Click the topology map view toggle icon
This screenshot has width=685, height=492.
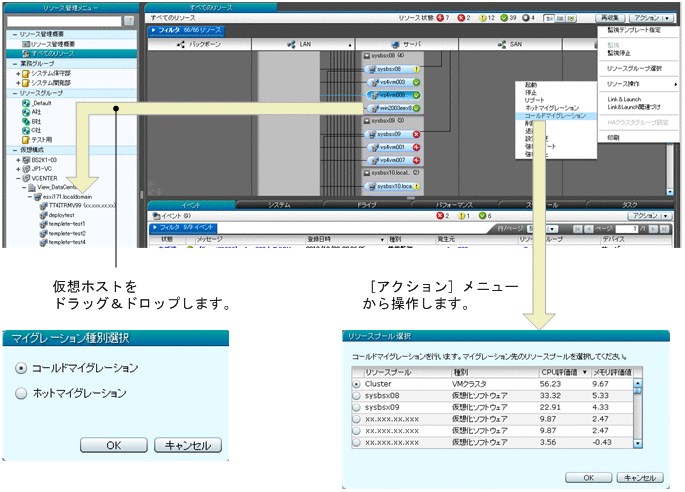coord(549,18)
